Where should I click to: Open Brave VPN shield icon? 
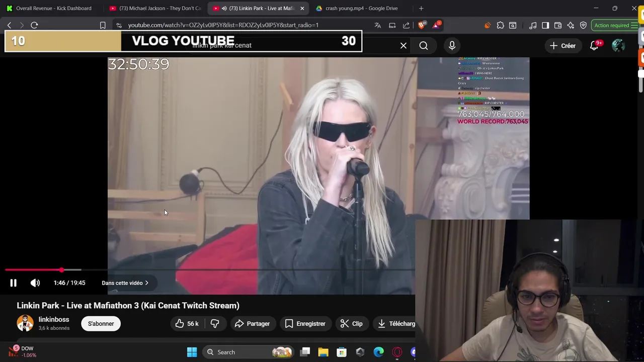(x=583, y=25)
